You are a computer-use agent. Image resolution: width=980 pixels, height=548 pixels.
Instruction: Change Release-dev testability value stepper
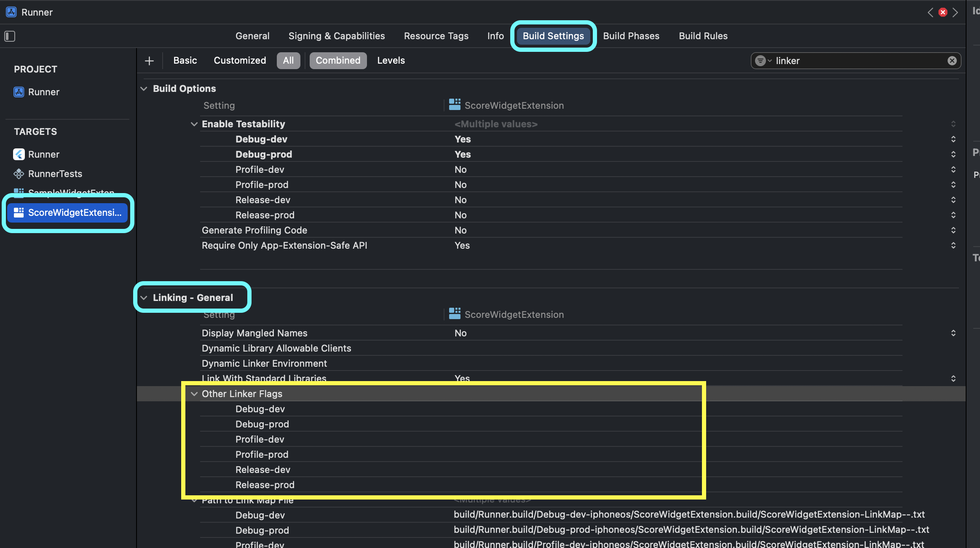tap(953, 200)
